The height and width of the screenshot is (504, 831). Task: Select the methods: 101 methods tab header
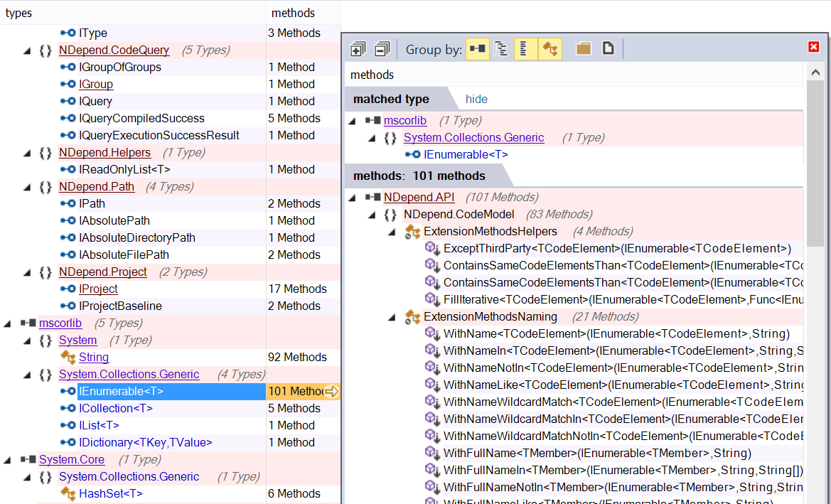click(419, 176)
